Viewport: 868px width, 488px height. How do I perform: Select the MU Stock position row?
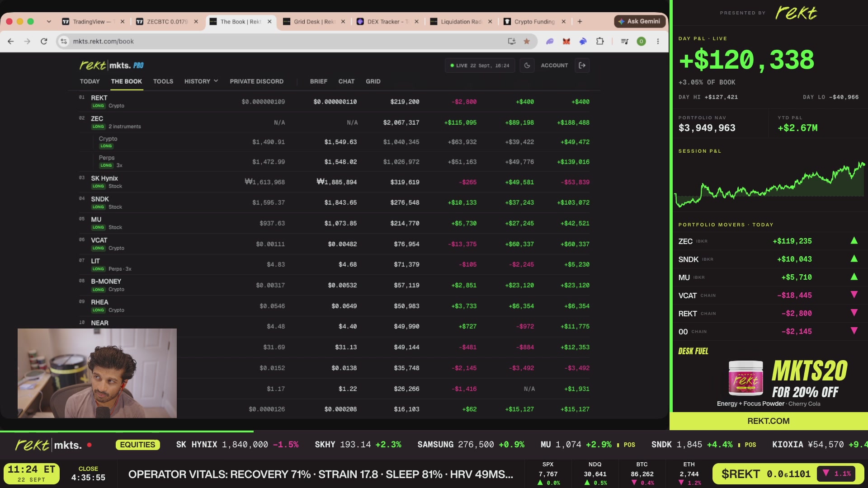tap(335, 223)
